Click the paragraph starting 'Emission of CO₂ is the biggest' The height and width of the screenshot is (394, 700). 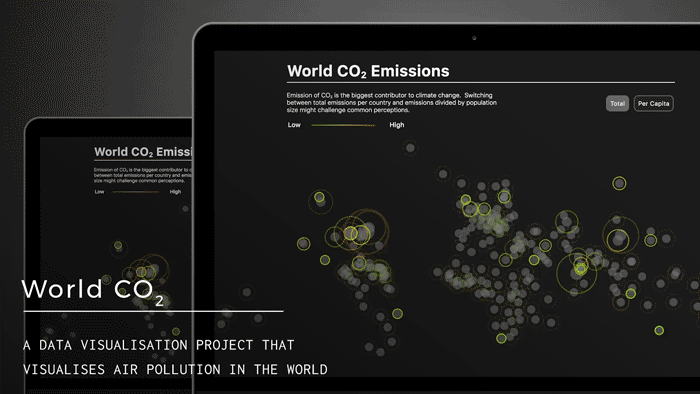tap(392, 103)
